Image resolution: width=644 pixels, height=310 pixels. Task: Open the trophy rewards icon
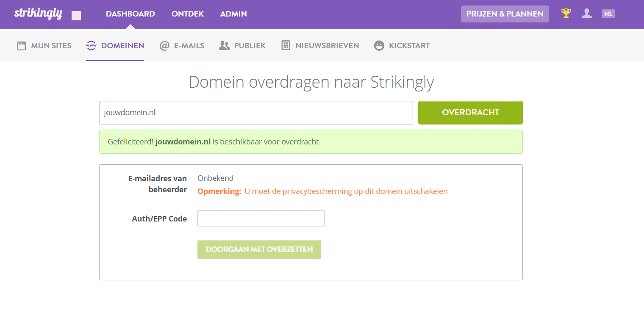[x=566, y=14]
